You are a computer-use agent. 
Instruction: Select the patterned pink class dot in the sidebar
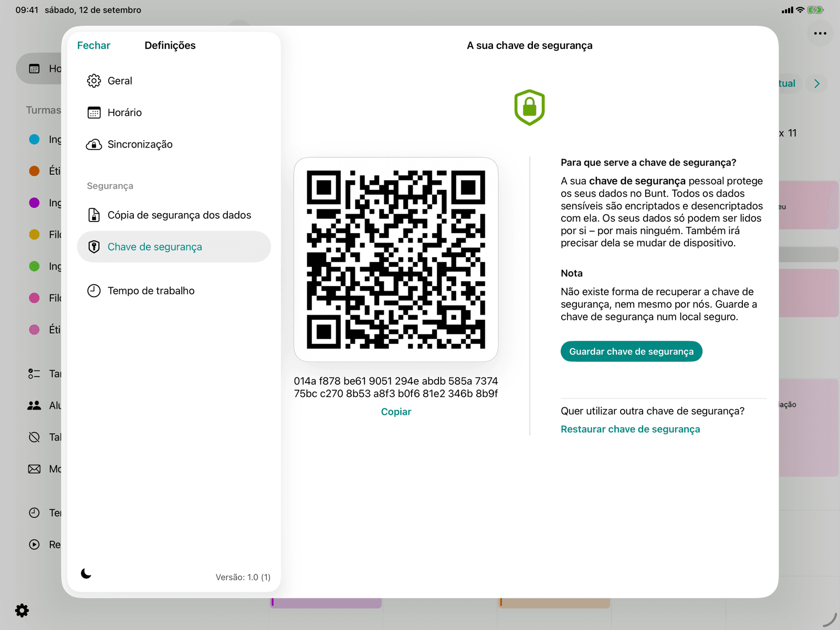point(34,330)
